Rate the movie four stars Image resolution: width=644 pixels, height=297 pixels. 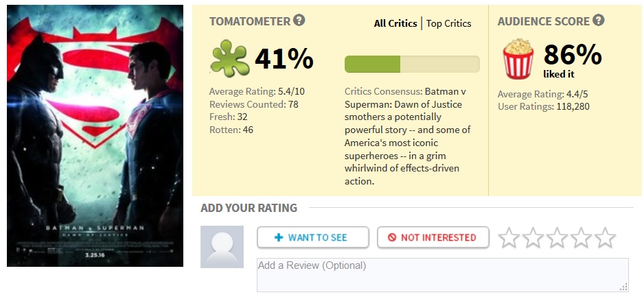click(581, 238)
